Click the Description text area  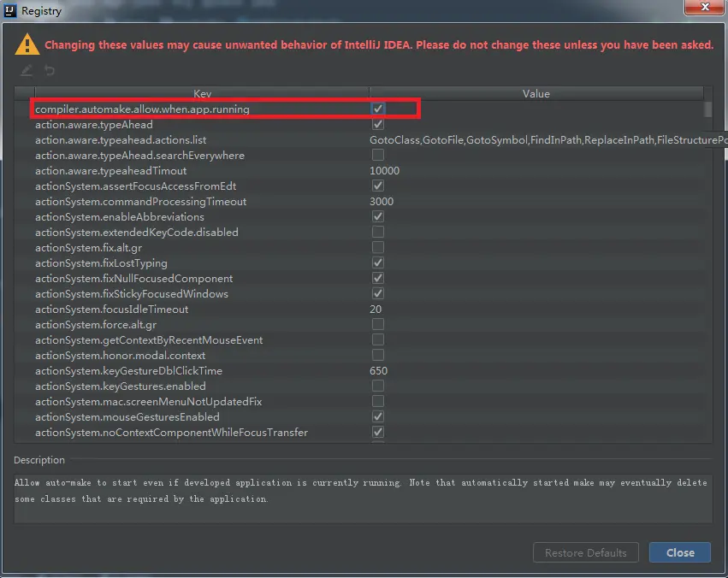click(x=363, y=498)
